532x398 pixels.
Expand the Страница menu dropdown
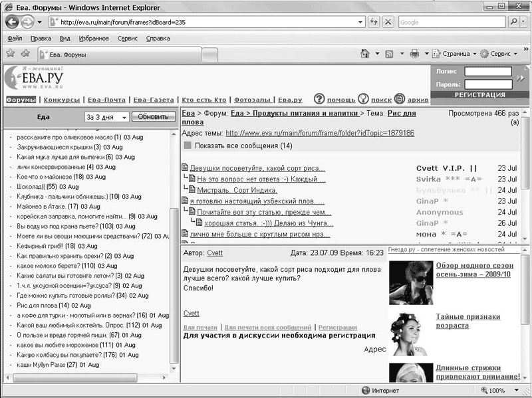tap(456, 54)
